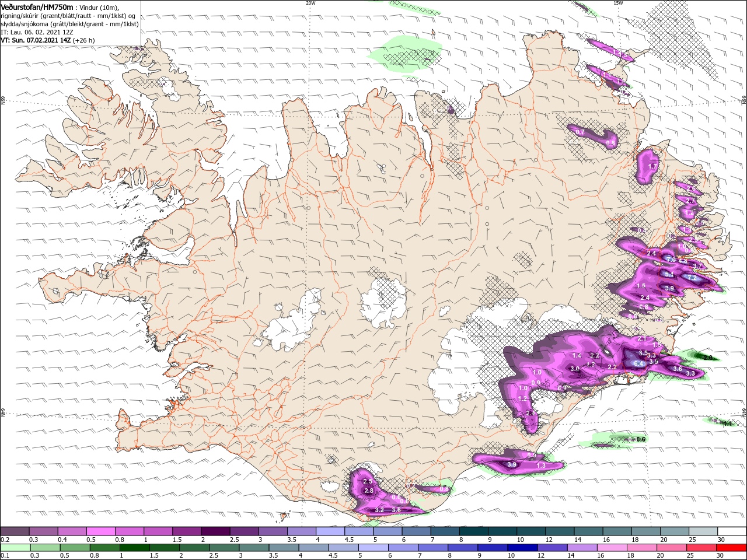Viewport: 747px width, 560px height.
Task: Select the upper scale swatch between 5 and 6
Action: pyautogui.click(x=387, y=531)
